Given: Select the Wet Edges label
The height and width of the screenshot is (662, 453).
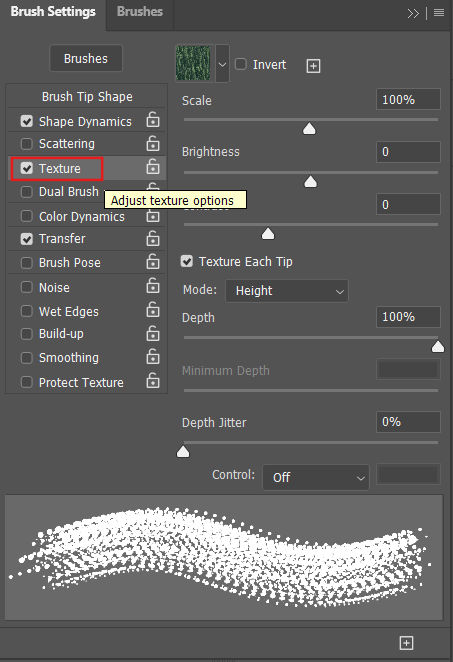Looking at the screenshot, I should pyautogui.click(x=69, y=312).
